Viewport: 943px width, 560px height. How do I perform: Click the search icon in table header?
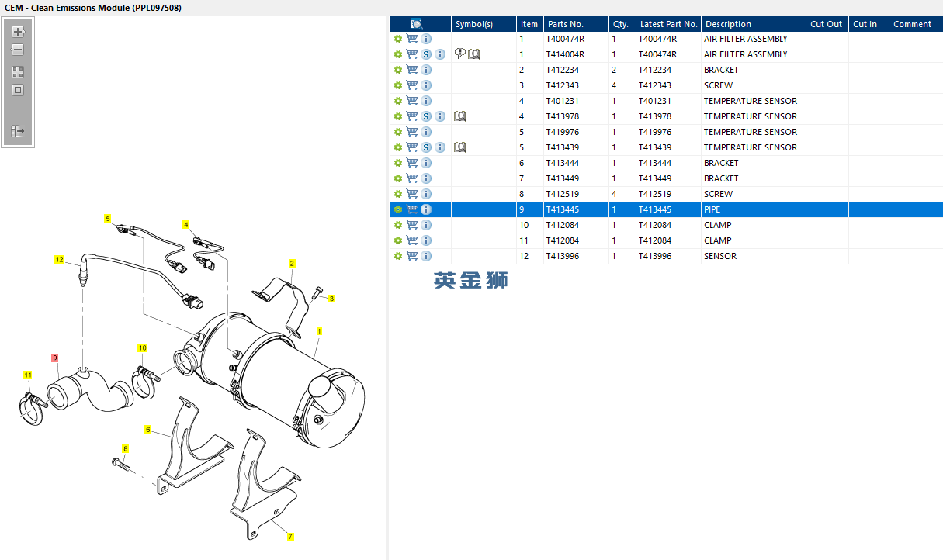tap(417, 24)
